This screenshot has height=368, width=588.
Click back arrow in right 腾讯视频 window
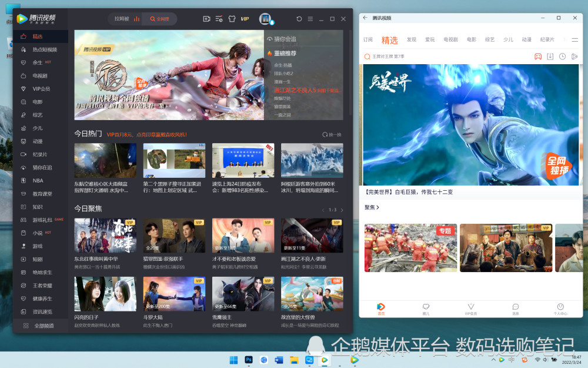(365, 18)
